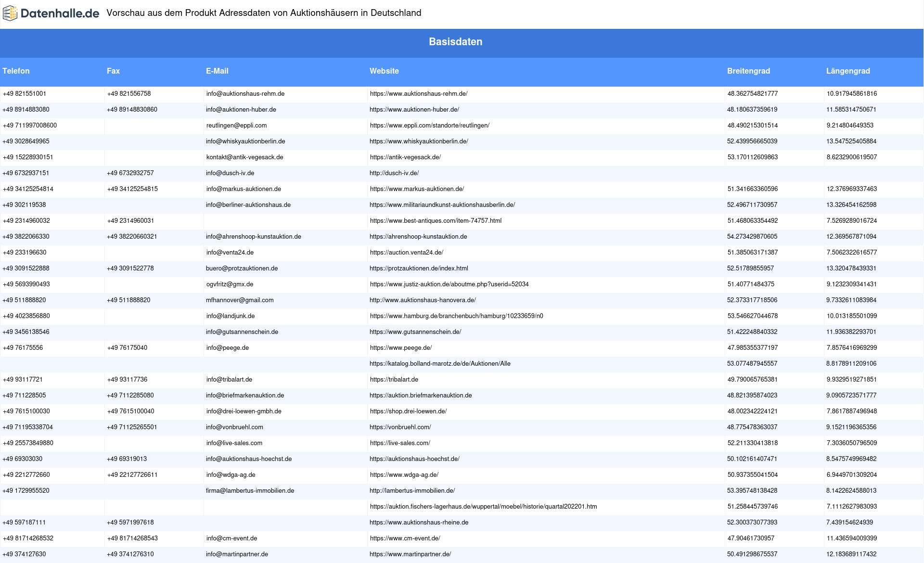Select email info@briefmarkenauktion.de
The height and width of the screenshot is (563, 924).
[245, 396]
